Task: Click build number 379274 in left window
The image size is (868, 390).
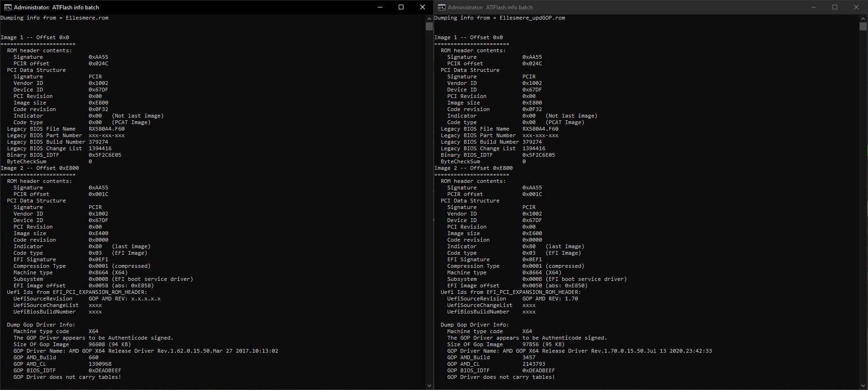Action: (99, 142)
